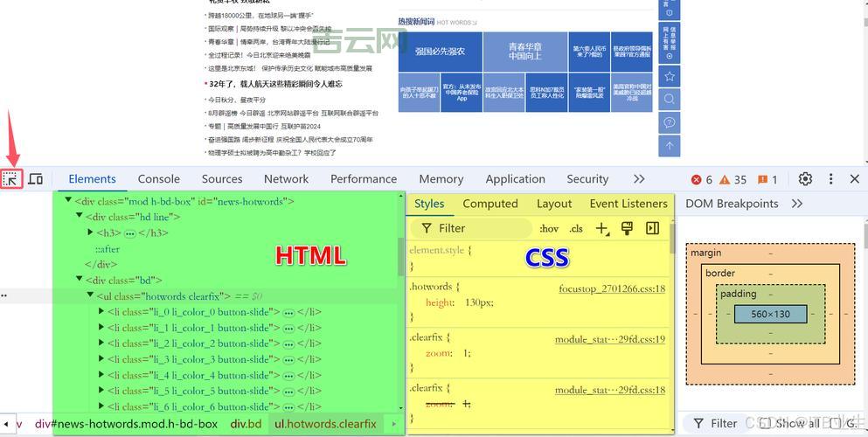The height and width of the screenshot is (437, 868).
Task: Expand the li_4 li_color_4 node
Action: click(x=101, y=374)
